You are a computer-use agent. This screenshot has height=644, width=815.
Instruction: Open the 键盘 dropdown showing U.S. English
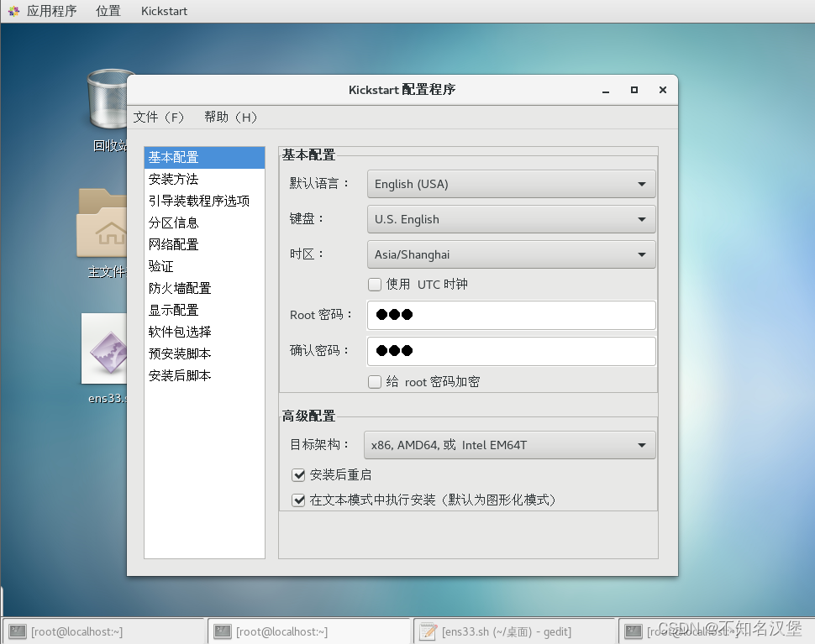511,219
